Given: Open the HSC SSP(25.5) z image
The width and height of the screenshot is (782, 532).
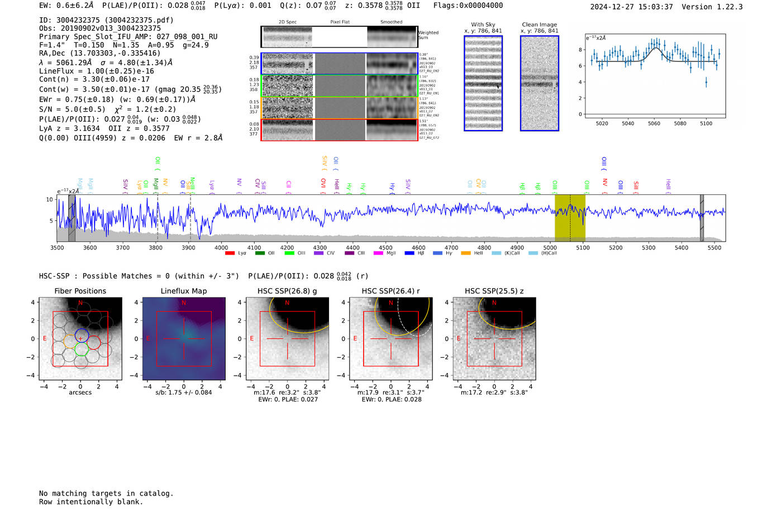Looking at the screenshot, I should click(x=494, y=339).
